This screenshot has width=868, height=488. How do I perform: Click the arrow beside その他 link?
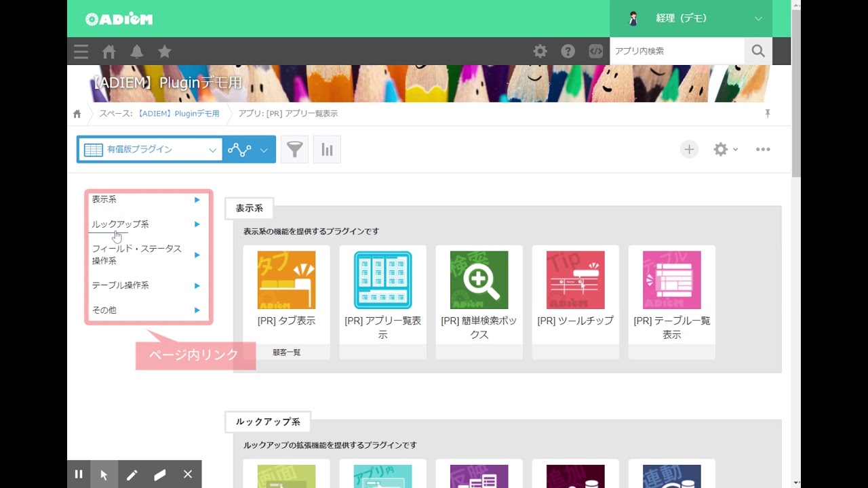(197, 310)
